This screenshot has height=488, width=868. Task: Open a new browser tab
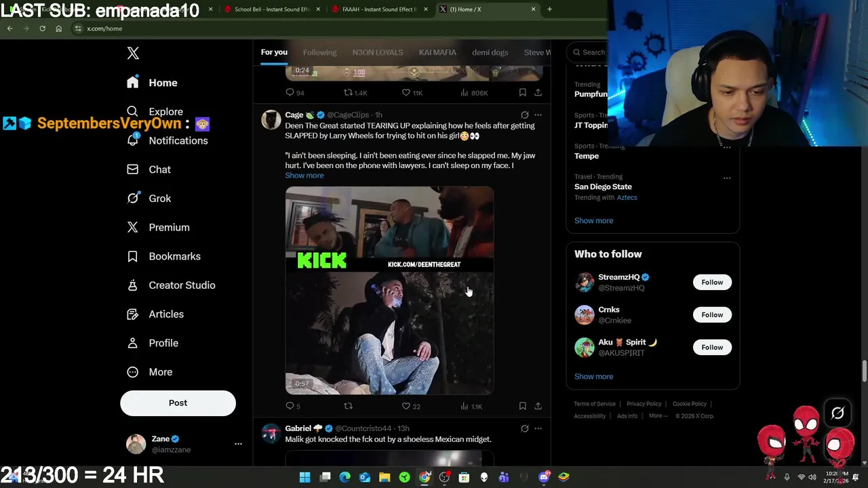point(549,9)
